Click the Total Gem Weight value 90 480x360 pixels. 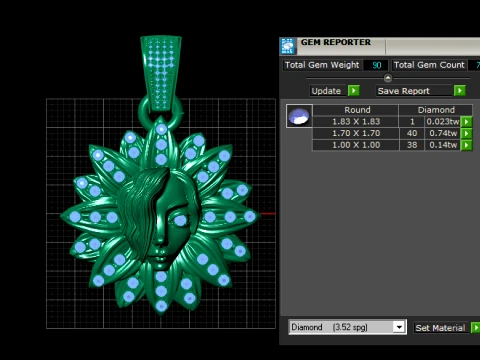point(376,65)
